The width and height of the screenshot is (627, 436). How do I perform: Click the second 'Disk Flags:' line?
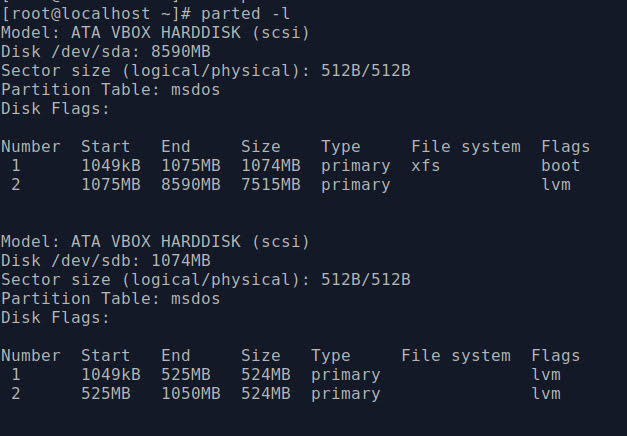tap(55, 318)
